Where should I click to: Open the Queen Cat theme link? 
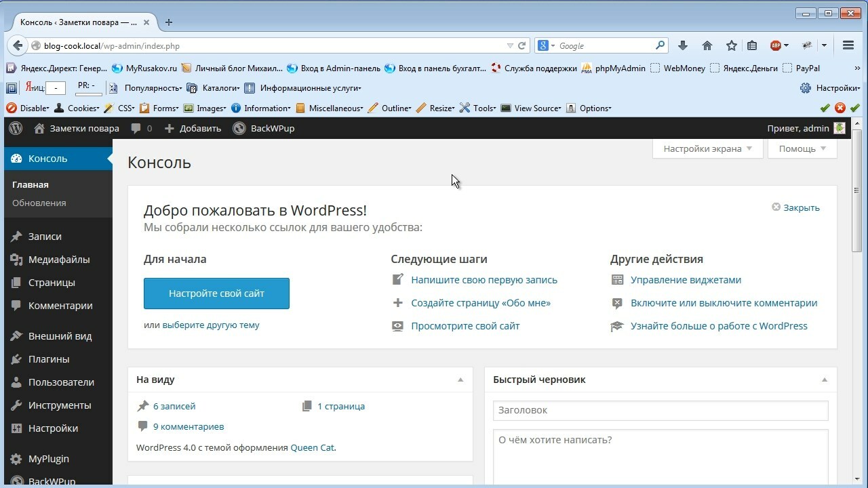312,447
